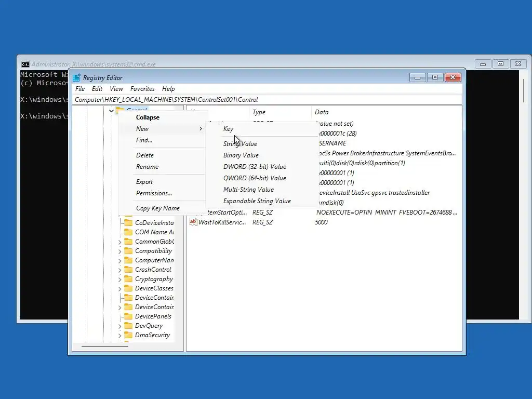Screen dimensions: 532x399
Task: Minimize the Registry Editor window
Action: [x=417, y=78]
